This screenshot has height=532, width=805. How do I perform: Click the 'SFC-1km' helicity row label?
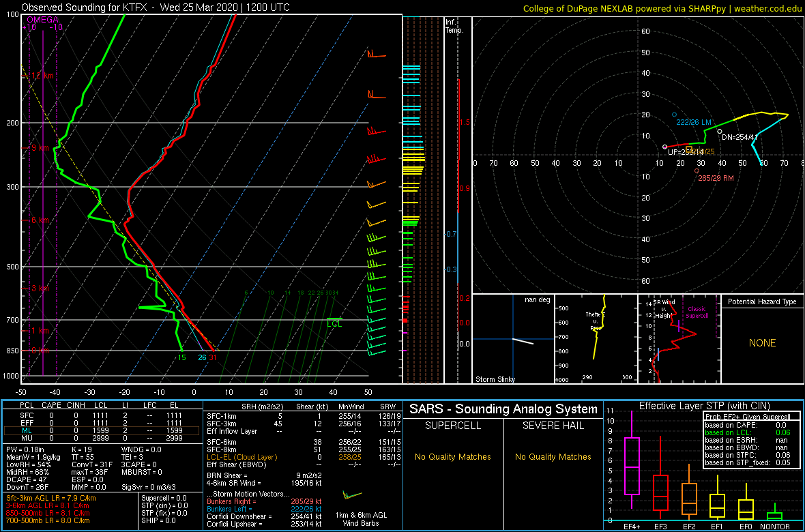pyautogui.click(x=222, y=417)
